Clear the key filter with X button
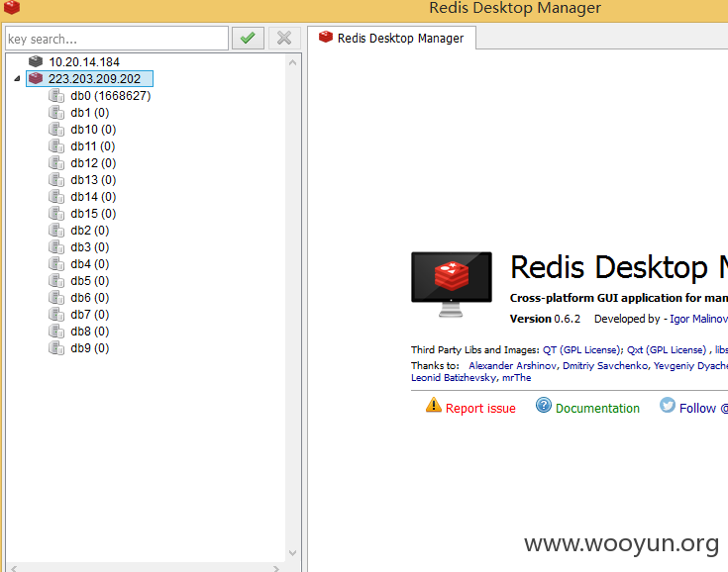Viewport: 728px width, 572px height. tap(284, 38)
